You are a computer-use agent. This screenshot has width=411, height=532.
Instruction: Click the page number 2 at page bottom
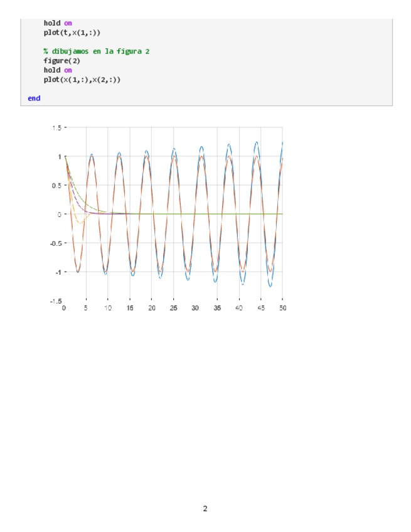pyautogui.click(x=205, y=508)
